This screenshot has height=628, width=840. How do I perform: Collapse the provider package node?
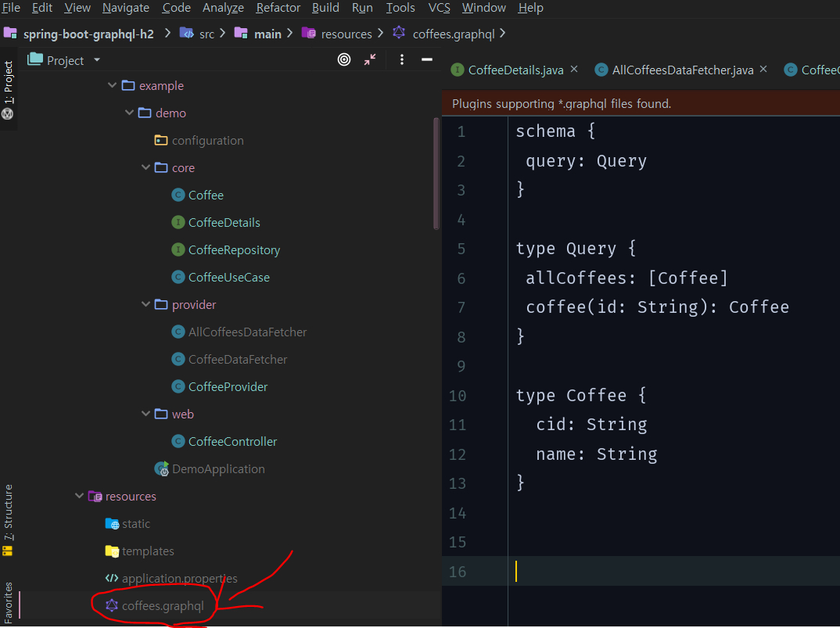tap(145, 304)
